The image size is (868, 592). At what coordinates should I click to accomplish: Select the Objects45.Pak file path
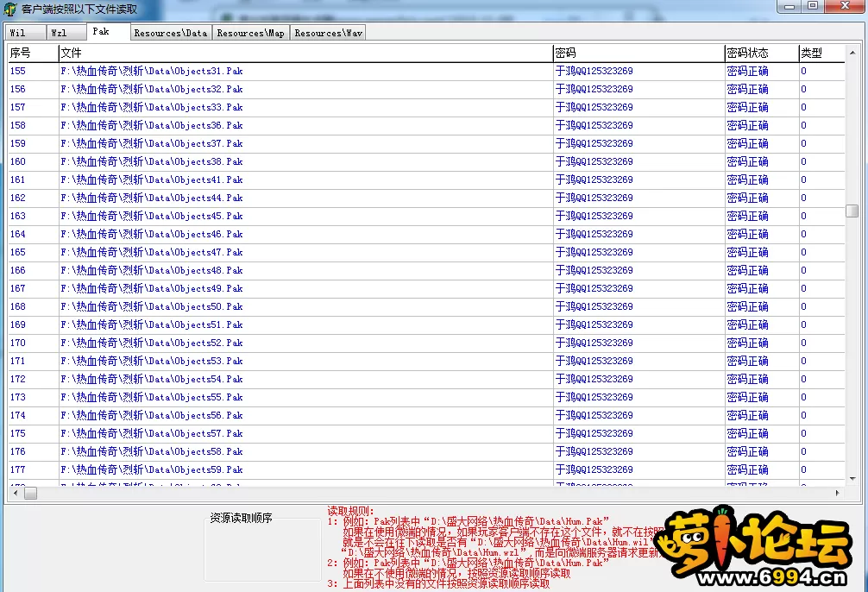[152, 216]
